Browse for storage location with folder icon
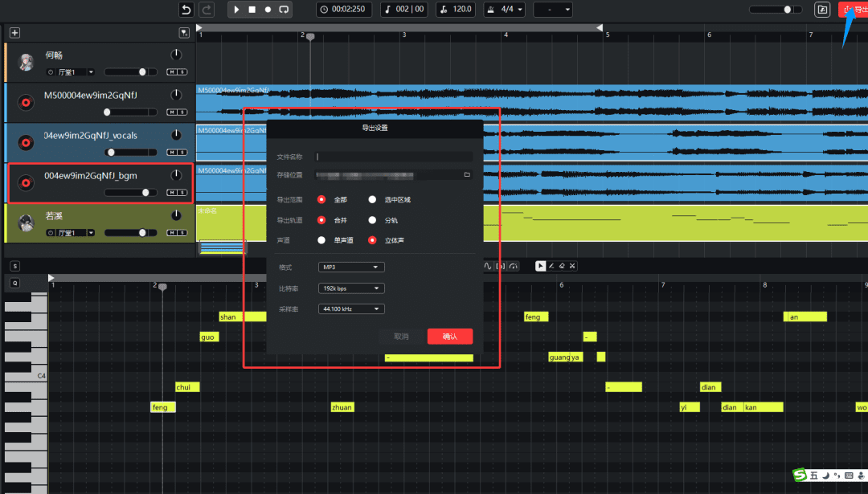 pos(467,175)
